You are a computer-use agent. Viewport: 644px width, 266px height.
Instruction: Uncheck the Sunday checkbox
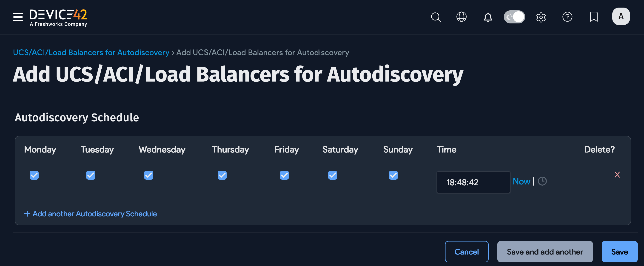point(393,175)
